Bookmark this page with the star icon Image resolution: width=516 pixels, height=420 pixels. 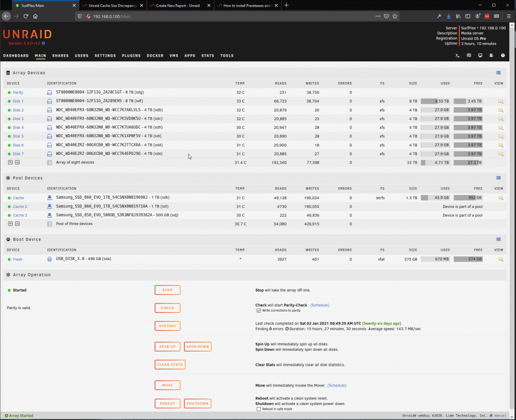tap(395, 16)
